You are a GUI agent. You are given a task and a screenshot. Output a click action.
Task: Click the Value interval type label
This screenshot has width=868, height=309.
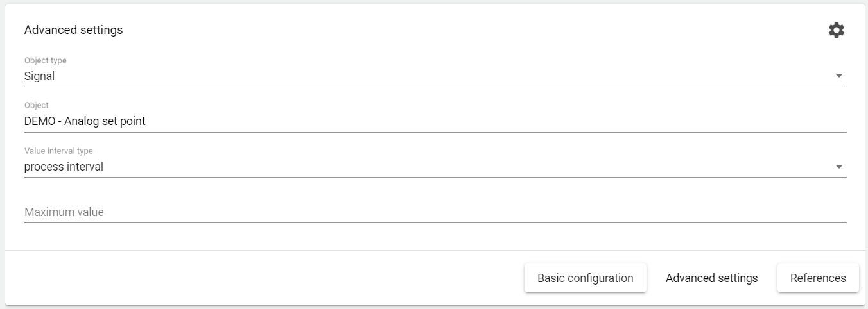(58, 151)
